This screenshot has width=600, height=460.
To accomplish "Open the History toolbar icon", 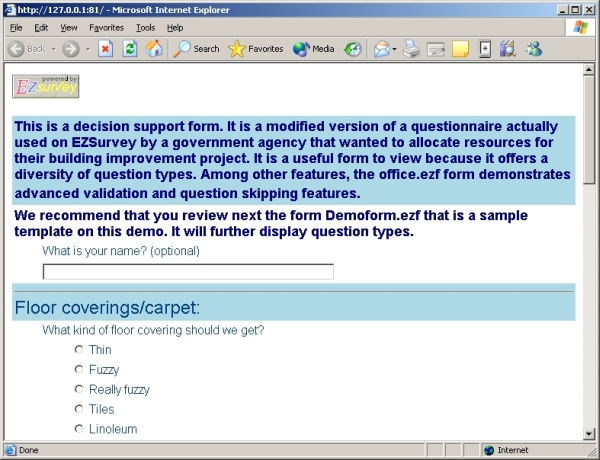I will click(352, 49).
